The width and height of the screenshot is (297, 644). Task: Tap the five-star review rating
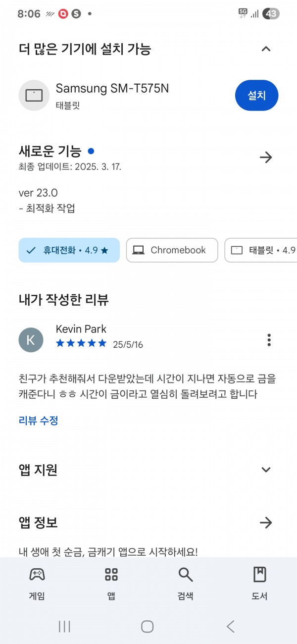coord(81,343)
